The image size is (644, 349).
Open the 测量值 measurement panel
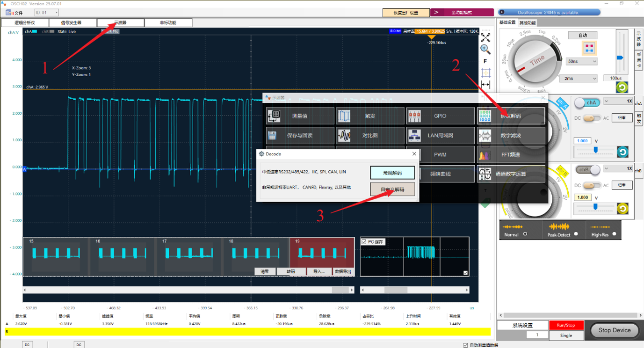[300, 116]
